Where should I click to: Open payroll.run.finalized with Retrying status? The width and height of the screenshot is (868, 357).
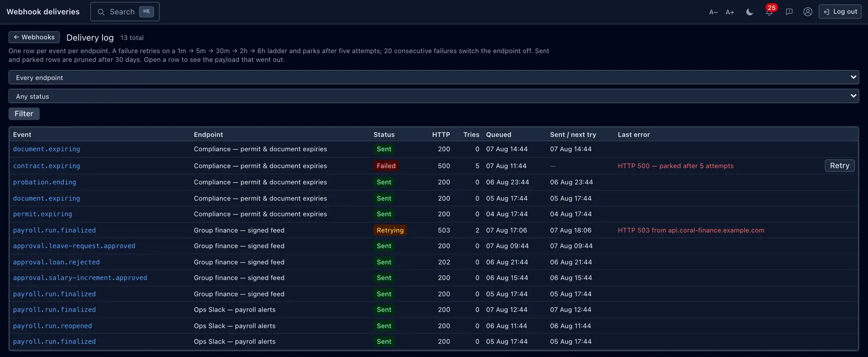coord(54,230)
